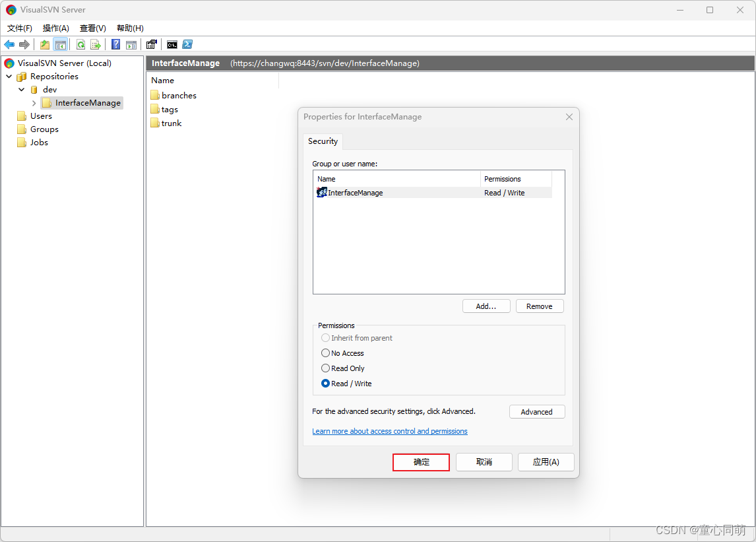Collapse the Repositories tree node
Image resolution: width=756 pixels, height=542 pixels.
[9, 77]
